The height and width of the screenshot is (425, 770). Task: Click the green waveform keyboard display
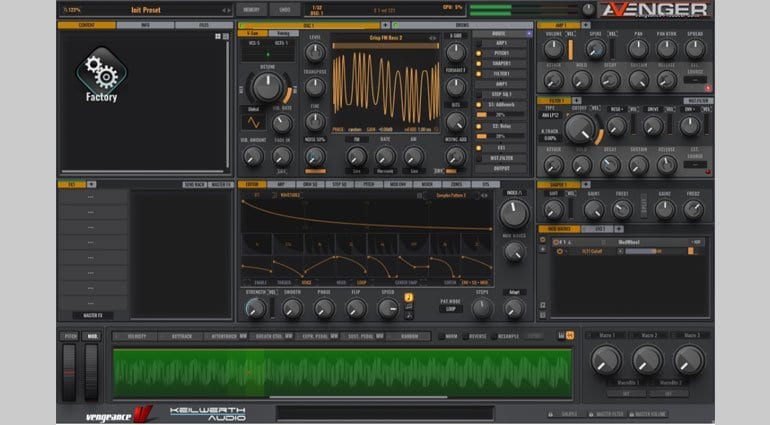[342, 373]
